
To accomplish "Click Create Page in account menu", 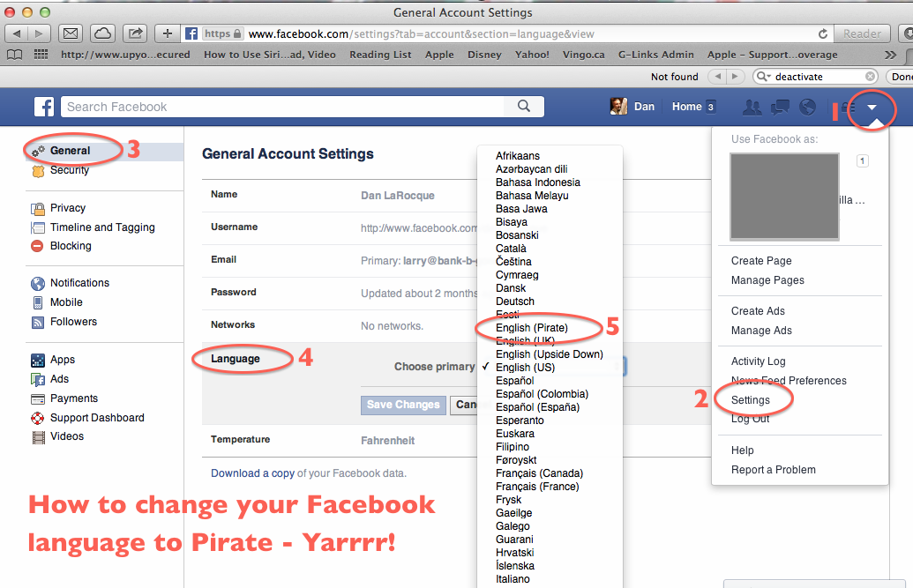I will pos(761,261).
